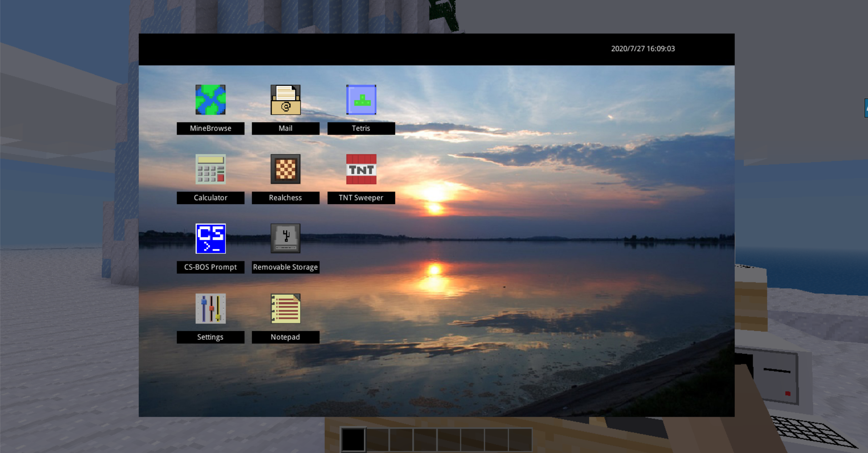868x453 pixels.
Task: Select the "Tetris" text label
Action: (361, 128)
